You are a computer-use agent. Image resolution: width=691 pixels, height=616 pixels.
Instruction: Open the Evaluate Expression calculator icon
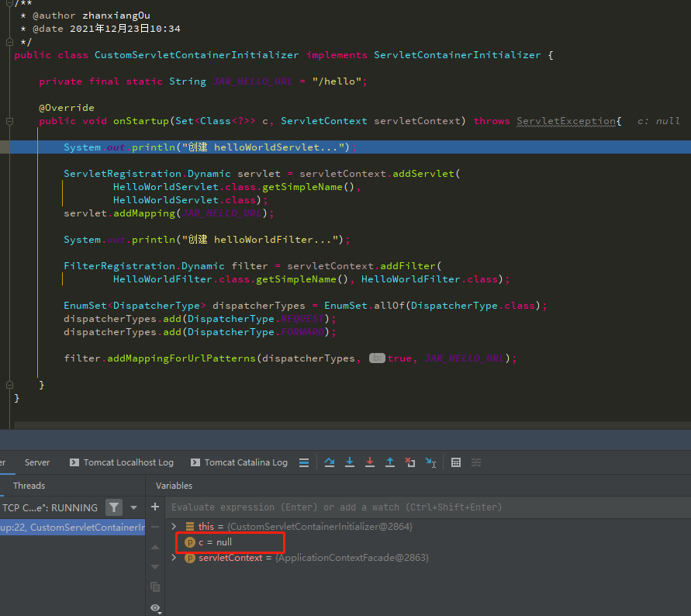point(456,462)
